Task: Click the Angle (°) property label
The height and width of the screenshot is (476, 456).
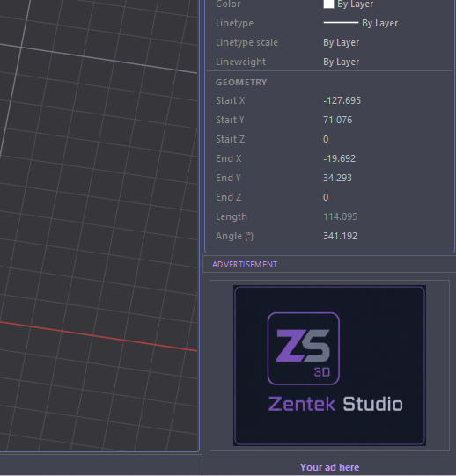Action: pyautogui.click(x=234, y=236)
